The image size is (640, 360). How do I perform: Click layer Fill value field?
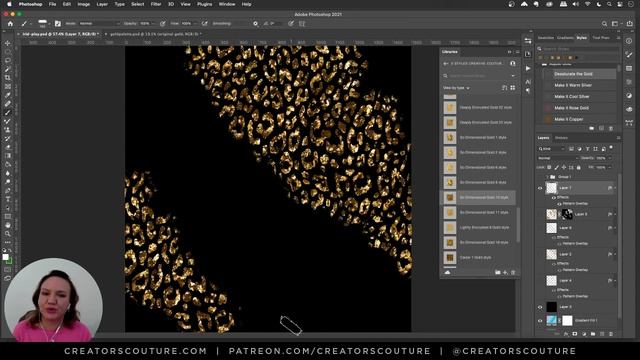tap(601, 167)
